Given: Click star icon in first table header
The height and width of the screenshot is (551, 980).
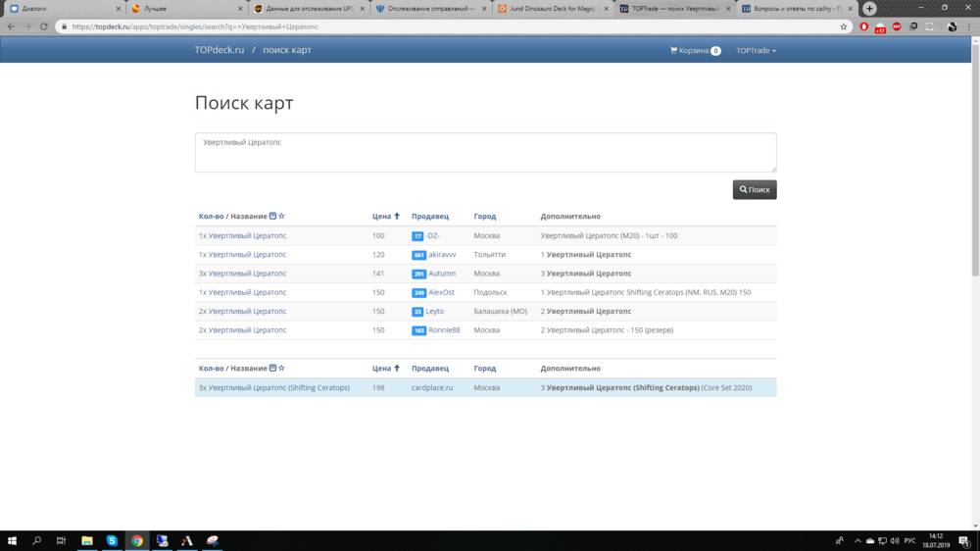Looking at the screenshot, I should [282, 216].
